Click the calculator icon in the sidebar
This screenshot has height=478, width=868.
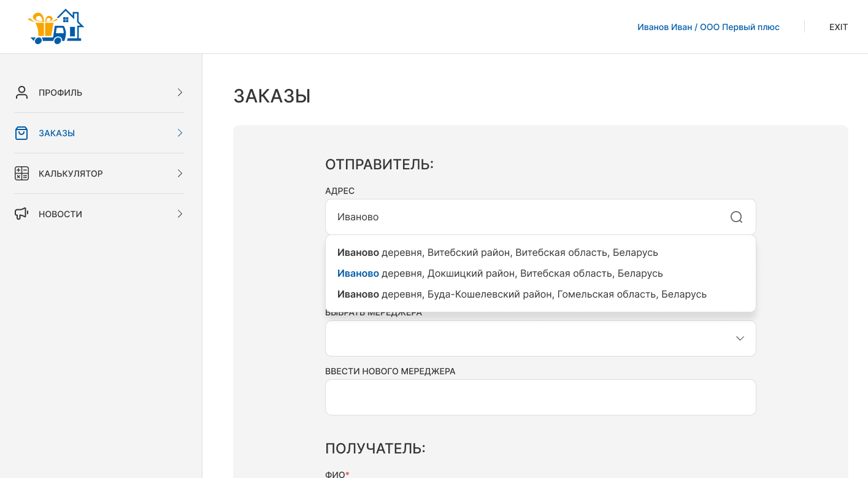click(x=21, y=174)
